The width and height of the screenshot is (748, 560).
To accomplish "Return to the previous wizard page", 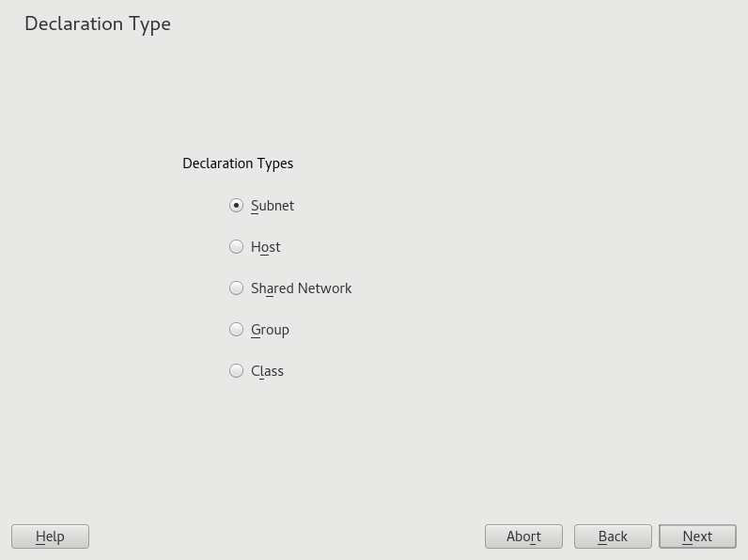I will pyautogui.click(x=613, y=537).
